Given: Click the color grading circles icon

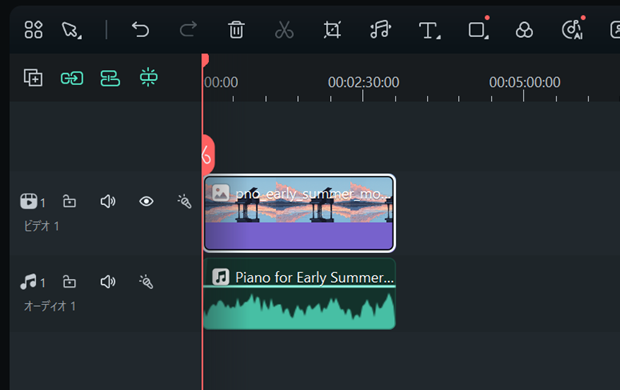Looking at the screenshot, I should [x=524, y=30].
